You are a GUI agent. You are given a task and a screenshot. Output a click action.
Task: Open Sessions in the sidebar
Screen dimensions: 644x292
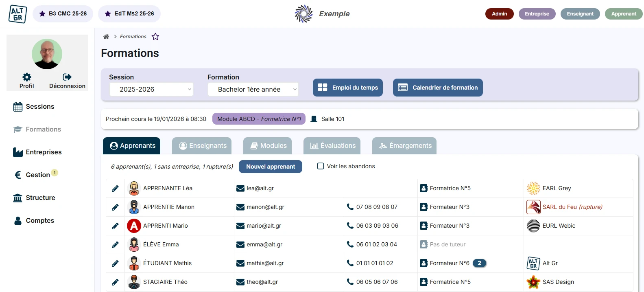click(x=34, y=107)
